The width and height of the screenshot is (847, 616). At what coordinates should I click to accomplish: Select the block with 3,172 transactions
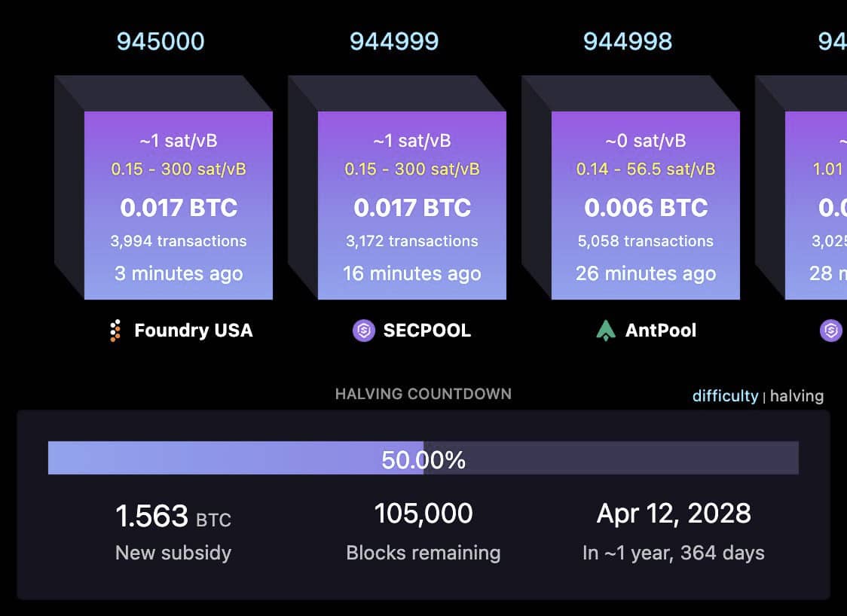412,206
